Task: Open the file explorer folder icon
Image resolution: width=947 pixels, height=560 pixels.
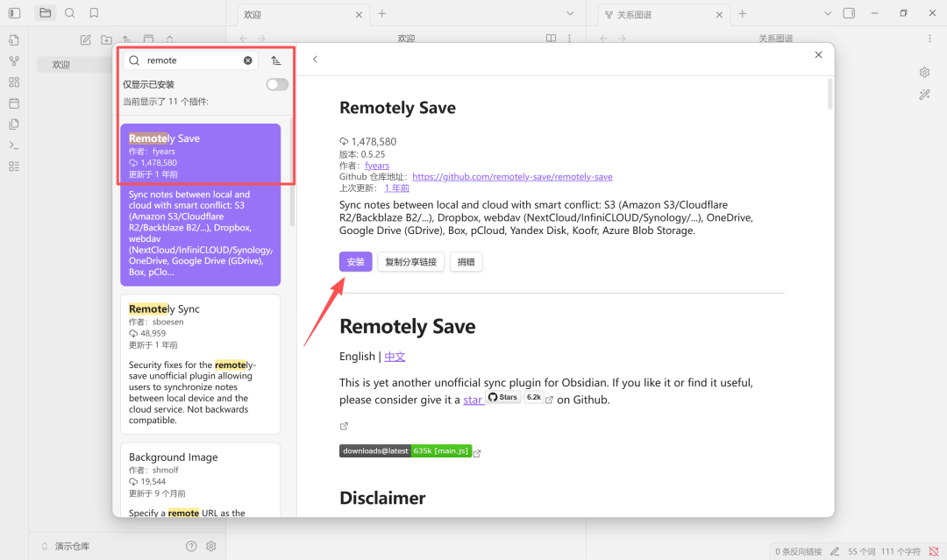Action: pyautogui.click(x=46, y=12)
